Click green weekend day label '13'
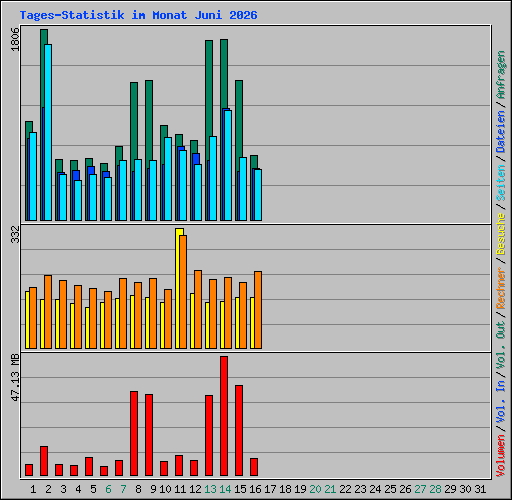The image size is (512, 500). pos(210,489)
